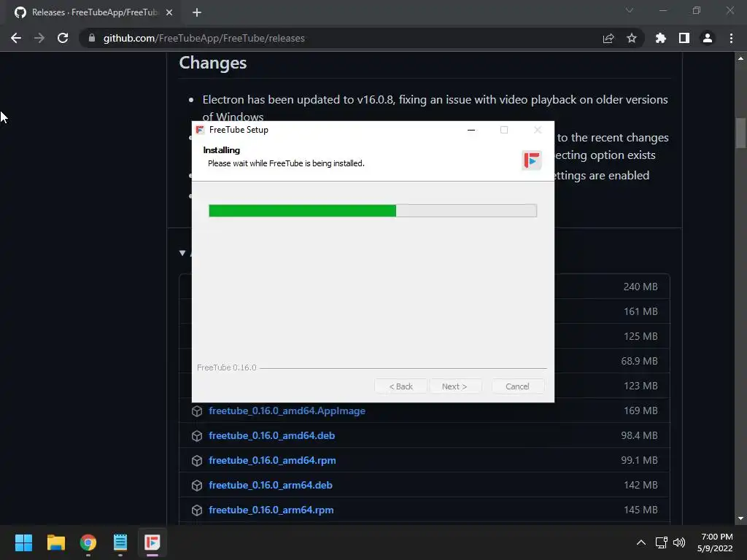
Task: Click the scrollbar down arrow
Action: (x=740, y=518)
